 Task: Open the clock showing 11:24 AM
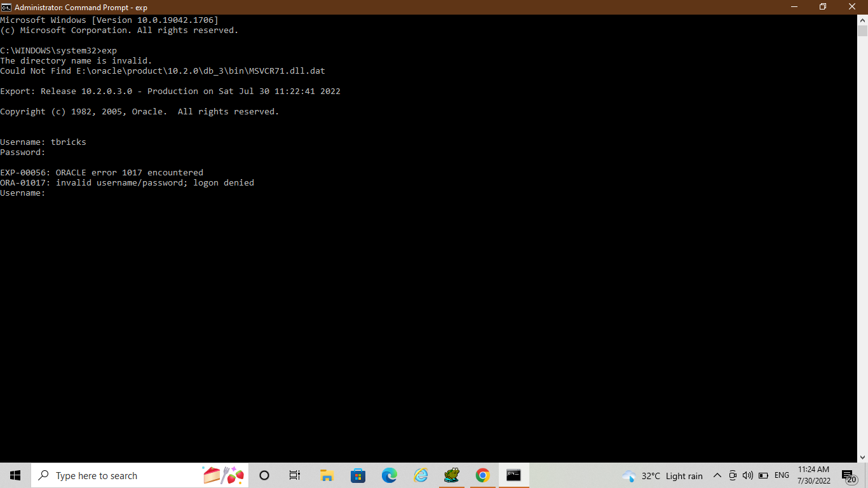(x=814, y=475)
